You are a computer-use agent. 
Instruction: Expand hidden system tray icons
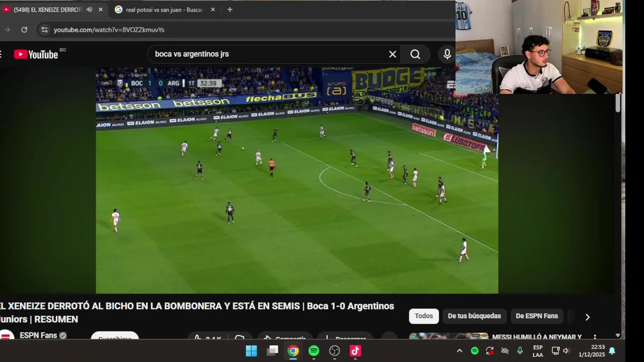[x=459, y=351]
